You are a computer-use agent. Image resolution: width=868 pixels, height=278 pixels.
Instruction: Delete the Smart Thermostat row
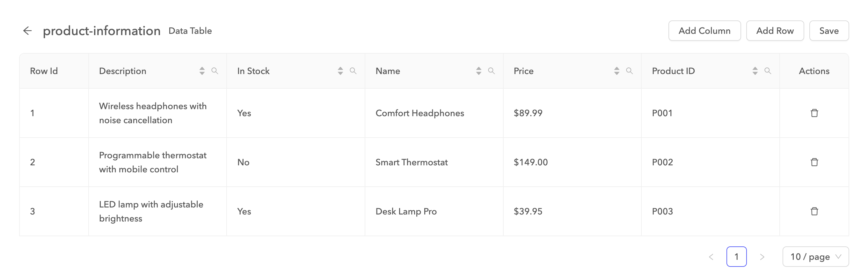tap(814, 162)
